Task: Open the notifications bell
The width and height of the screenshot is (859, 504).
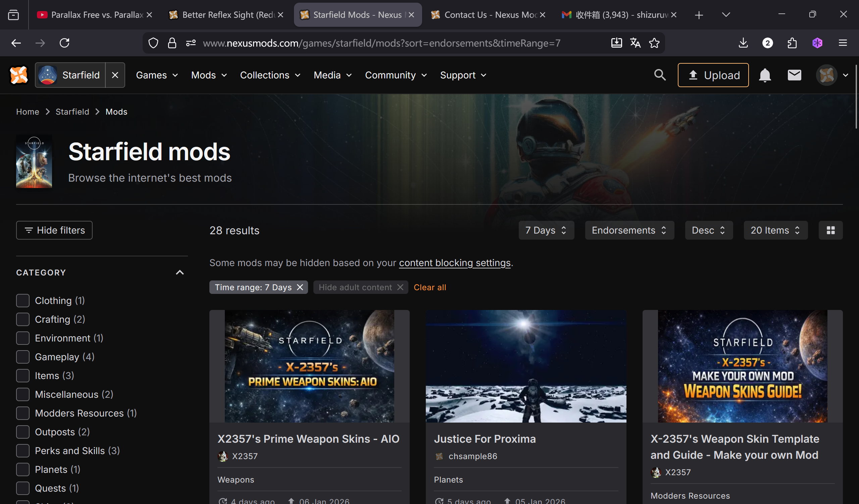Action: pos(765,75)
